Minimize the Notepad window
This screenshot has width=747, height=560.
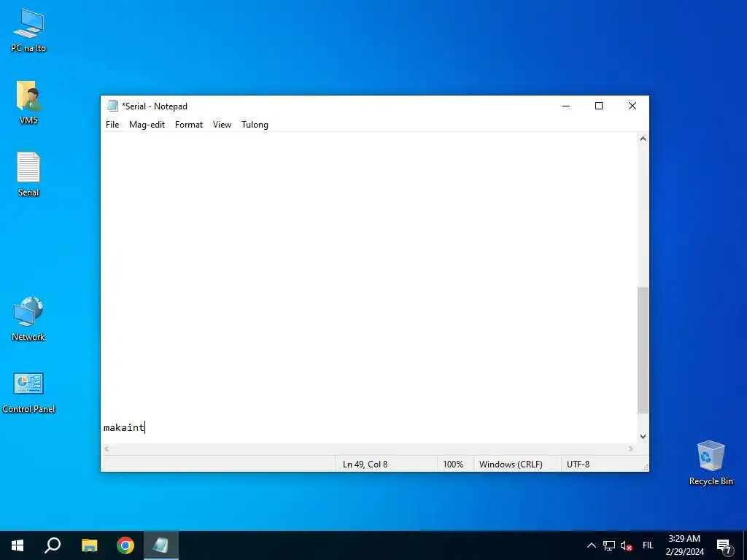(x=566, y=106)
